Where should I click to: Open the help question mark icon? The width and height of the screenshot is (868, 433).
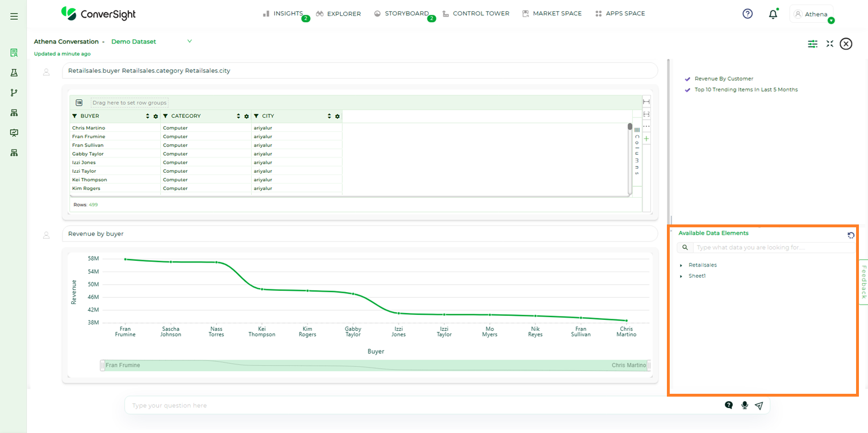coord(748,14)
